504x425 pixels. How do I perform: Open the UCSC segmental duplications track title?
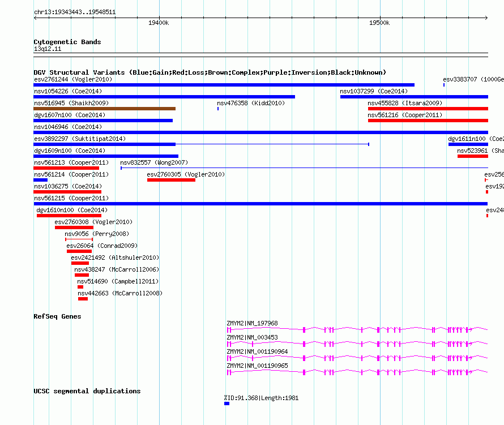[x=87, y=391]
